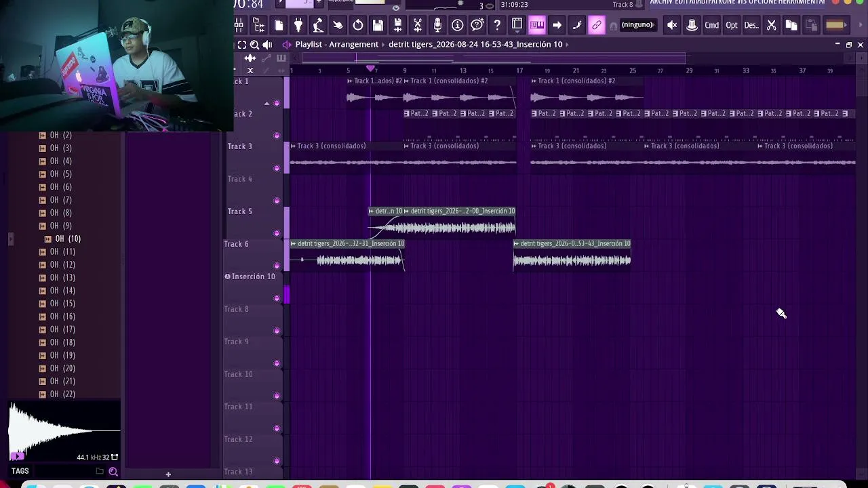Click the speaker icon in playlist header
The image size is (868, 488).
(x=267, y=45)
